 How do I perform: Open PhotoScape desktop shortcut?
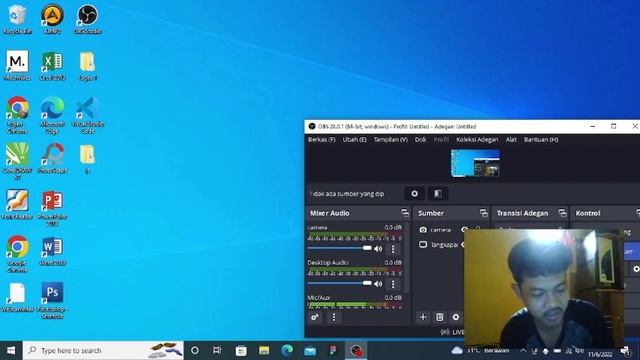pyautogui.click(x=52, y=158)
